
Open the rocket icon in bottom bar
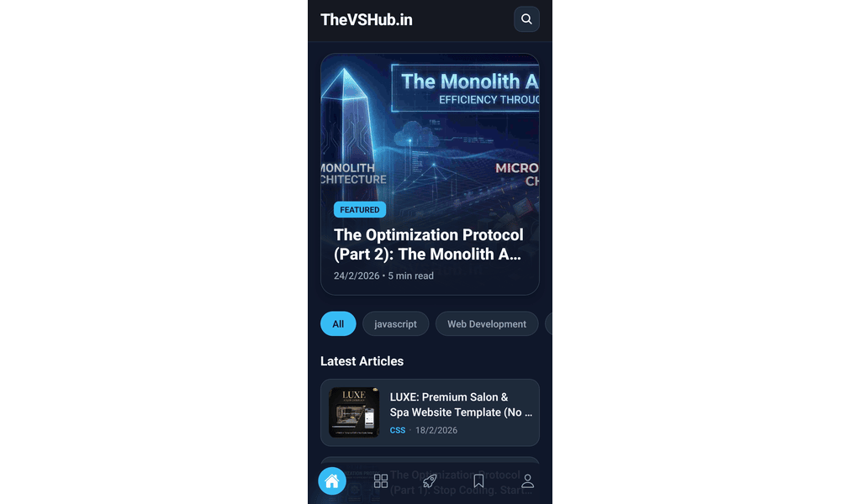pos(430,481)
